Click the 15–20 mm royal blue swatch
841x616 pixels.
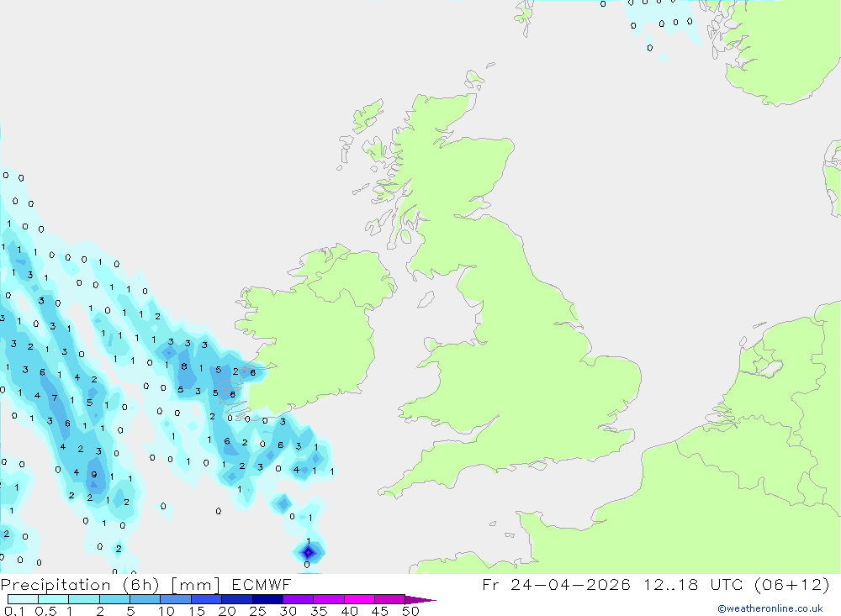(206, 599)
